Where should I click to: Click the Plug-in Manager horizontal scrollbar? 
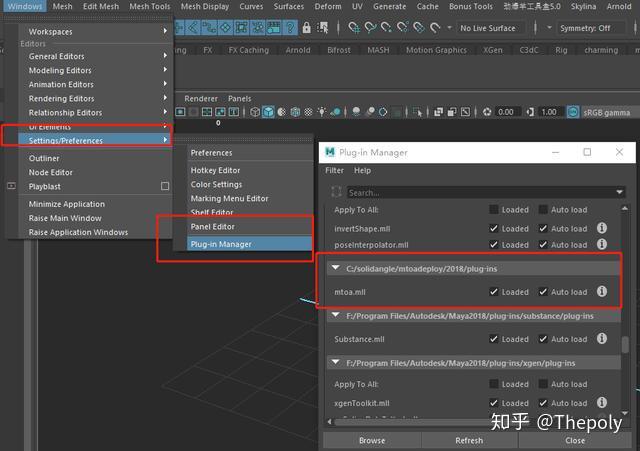412,422
